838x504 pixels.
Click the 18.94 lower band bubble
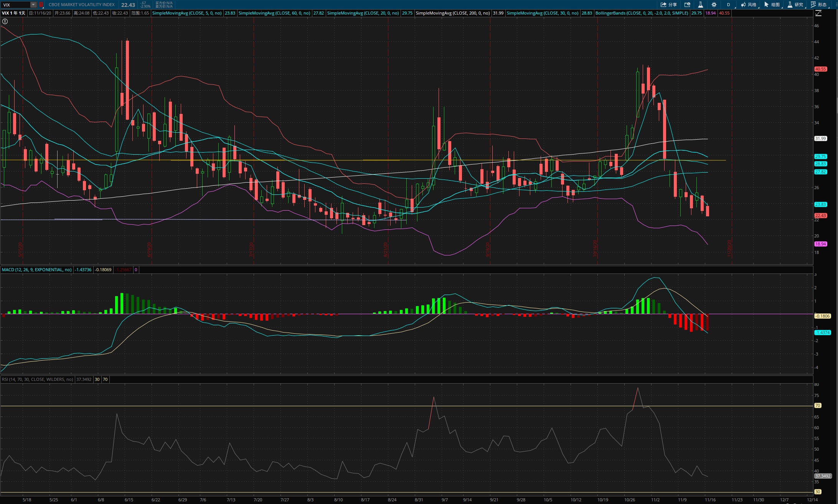pyautogui.click(x=820, y=244)
